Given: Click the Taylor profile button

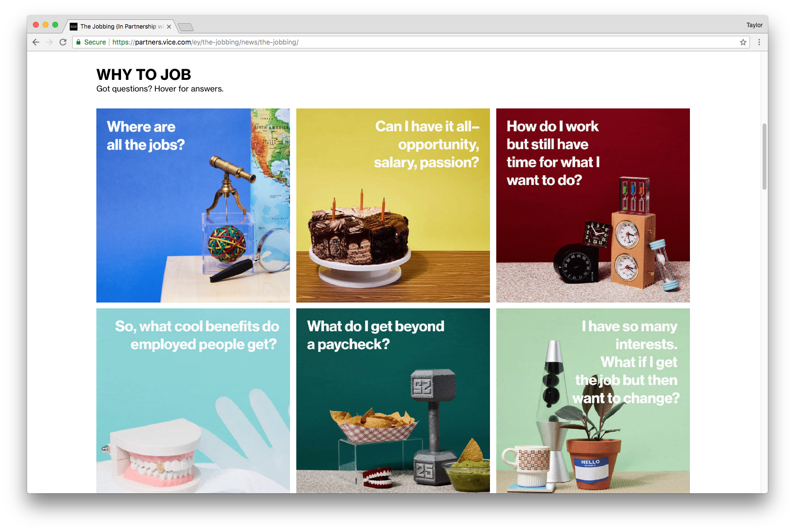Looking at the screenshot, I should coord(754,25).
